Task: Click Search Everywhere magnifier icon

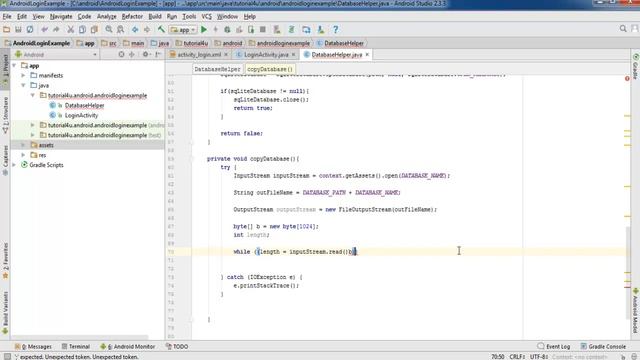Action: point(623,29)
